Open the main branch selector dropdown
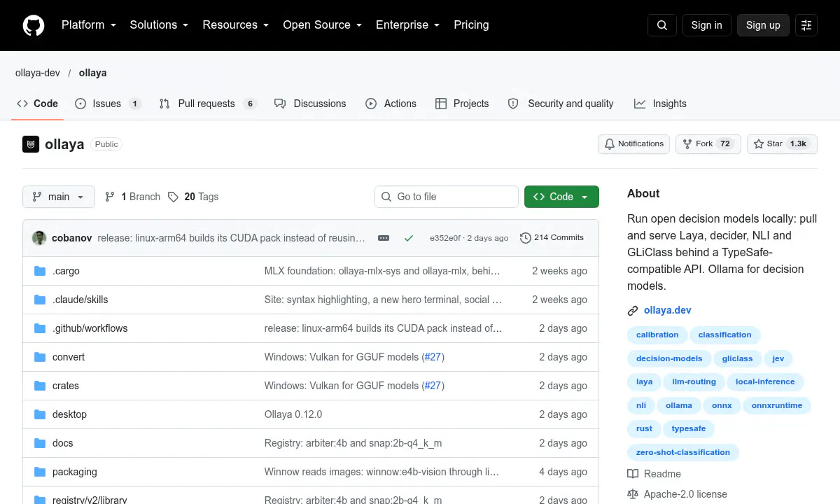Image resolution: width=840 pixels, height=504 pixels. [x=58, y=197]
